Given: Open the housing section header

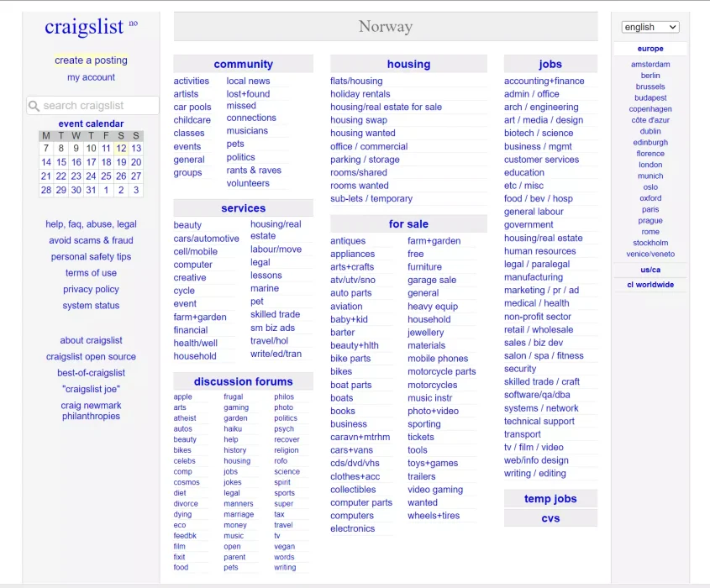Looking at the screenshot, I should click(x=408, y=64).
